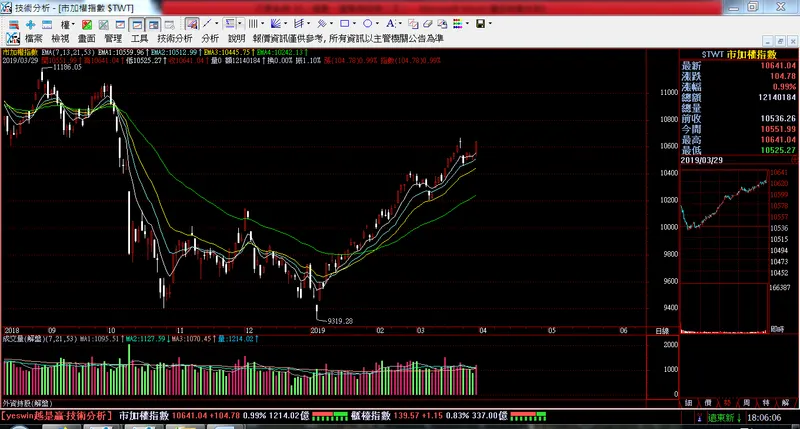Select the horizontal levels drawing tool

(230, 23)
